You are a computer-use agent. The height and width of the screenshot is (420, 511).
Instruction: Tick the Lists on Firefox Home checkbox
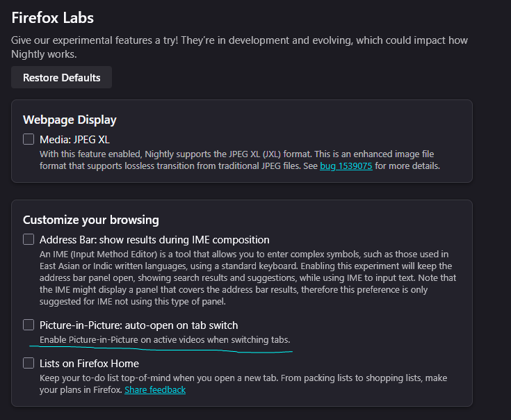point(29,363)
